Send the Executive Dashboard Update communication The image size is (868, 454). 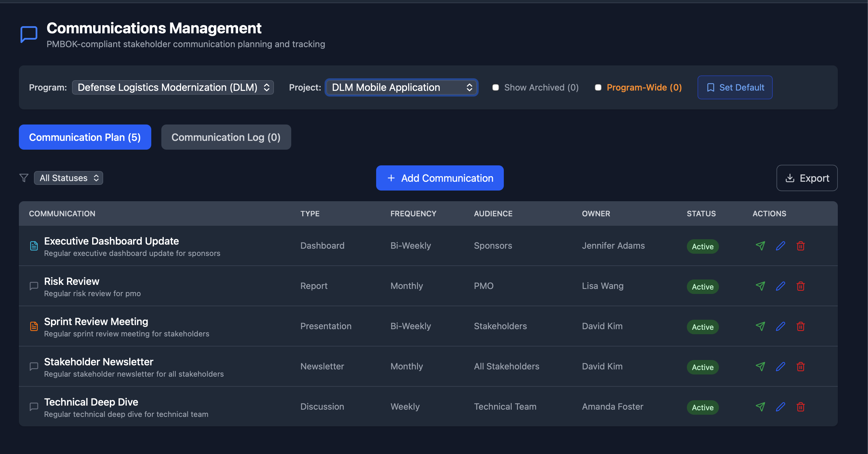point(760,246)
